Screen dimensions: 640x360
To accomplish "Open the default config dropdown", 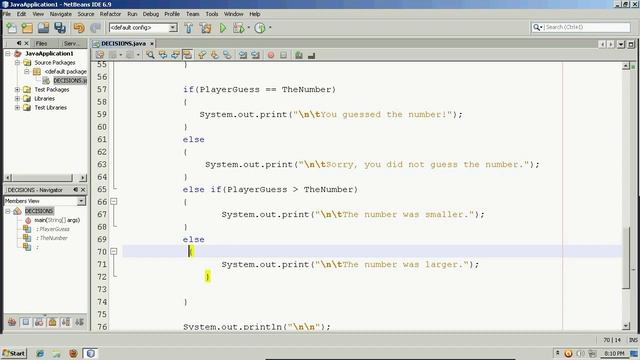I will tap(173, 28).
